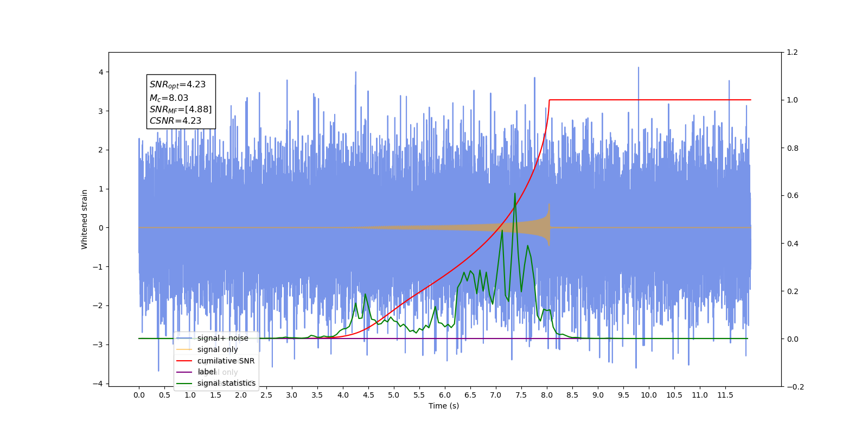Click the 5.5 tick on time axis
This screenshot has width=868, height=434.
pyautogui.click(x=419, y=395)
